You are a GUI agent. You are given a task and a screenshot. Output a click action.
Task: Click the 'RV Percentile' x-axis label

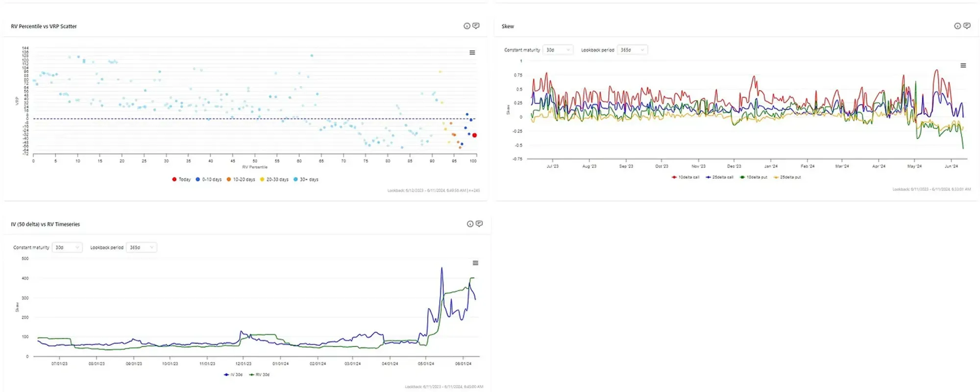(255, 167)
